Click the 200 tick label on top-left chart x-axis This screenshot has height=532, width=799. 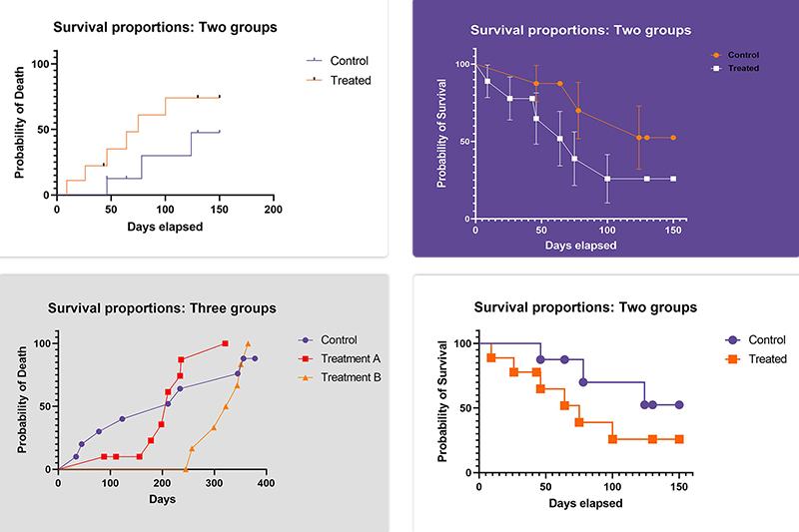pyautogui.click(x=274, y=209)
